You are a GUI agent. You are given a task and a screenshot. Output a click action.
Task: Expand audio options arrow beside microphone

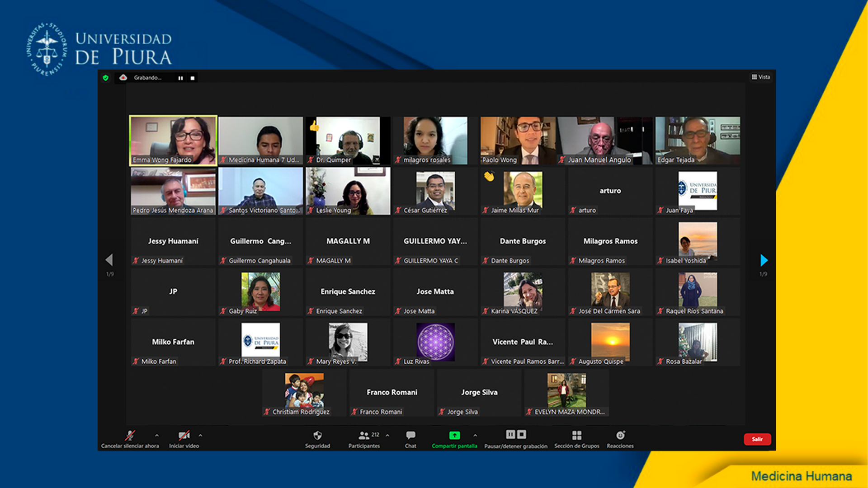[x=157, y=435]
